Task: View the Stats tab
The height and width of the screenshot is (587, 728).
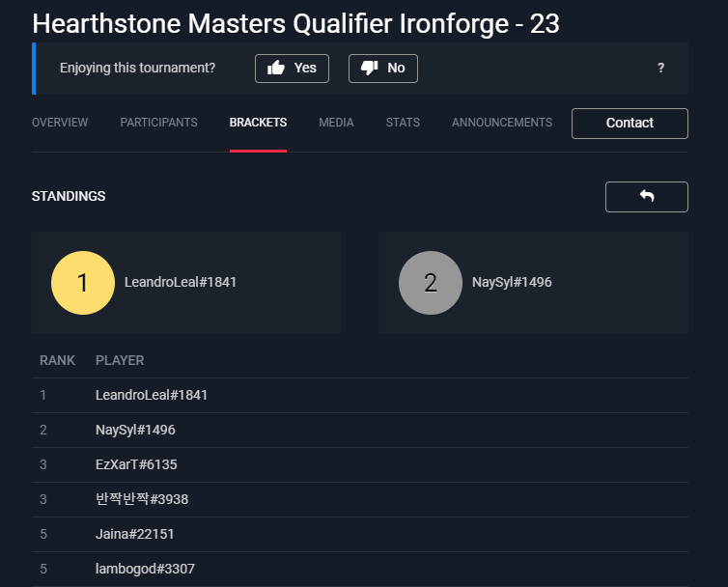Action: click(x=403, y=123)
